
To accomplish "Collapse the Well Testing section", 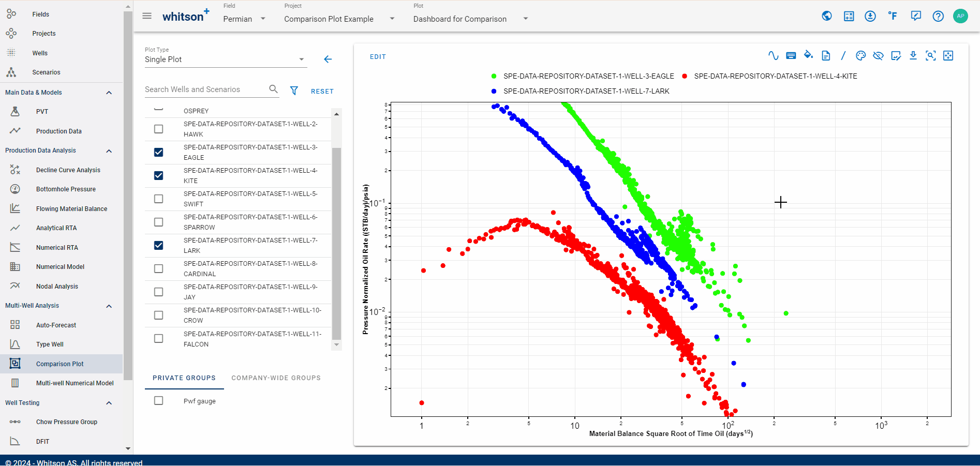I will (109, 403).
